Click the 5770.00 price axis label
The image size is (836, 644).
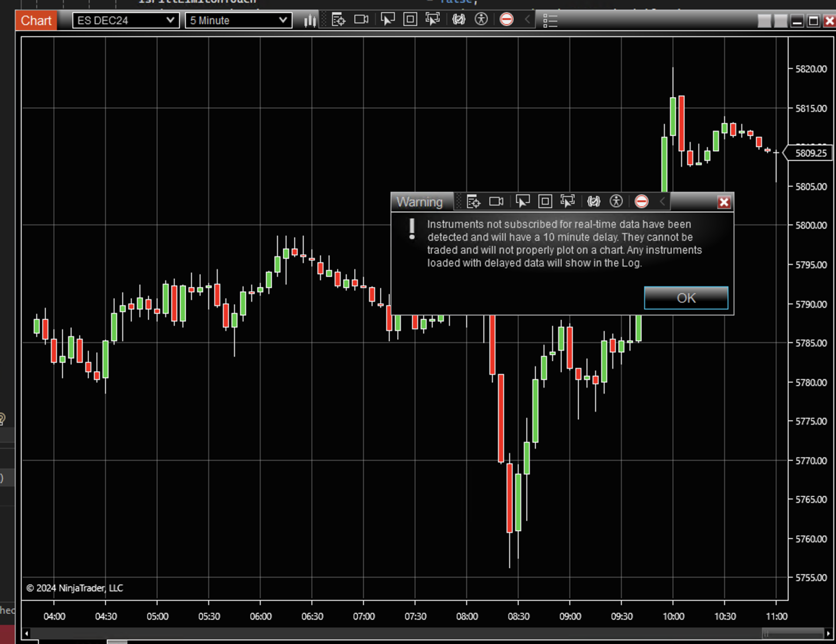tap(811, 460)
